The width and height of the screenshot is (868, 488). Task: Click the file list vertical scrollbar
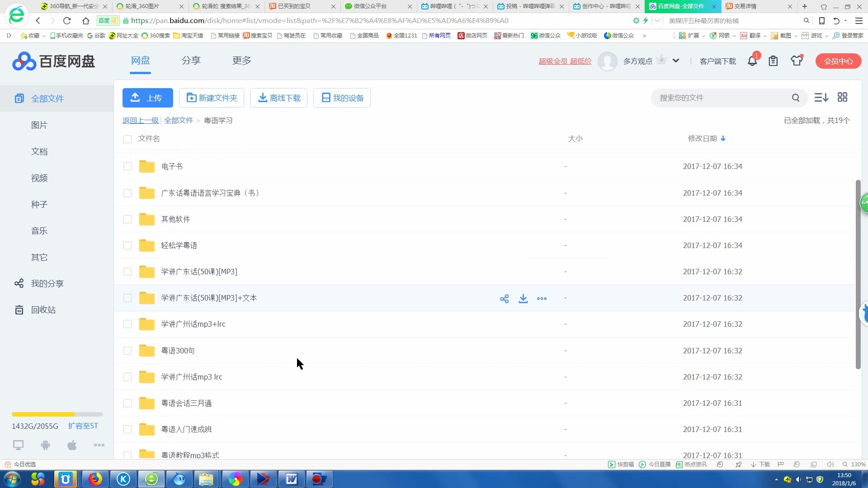(858, 274)
